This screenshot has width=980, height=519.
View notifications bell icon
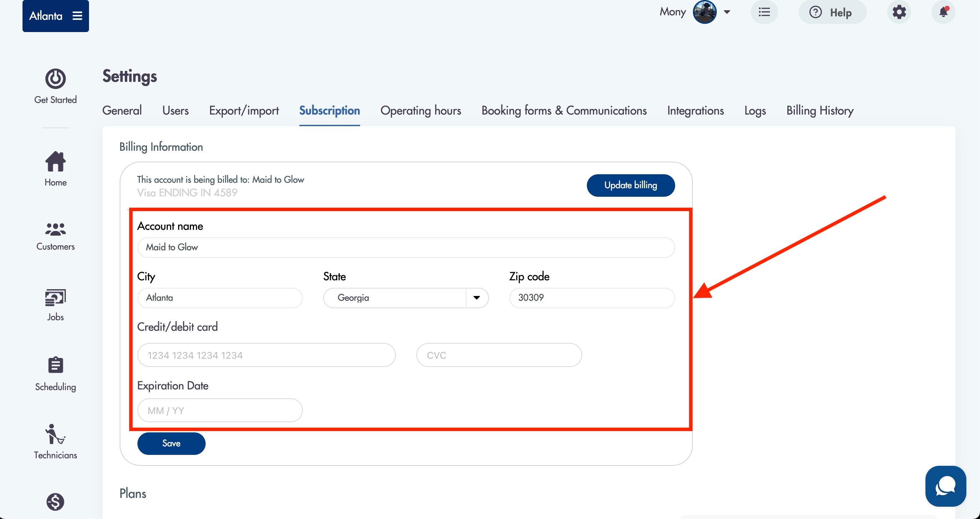[944, 12]
